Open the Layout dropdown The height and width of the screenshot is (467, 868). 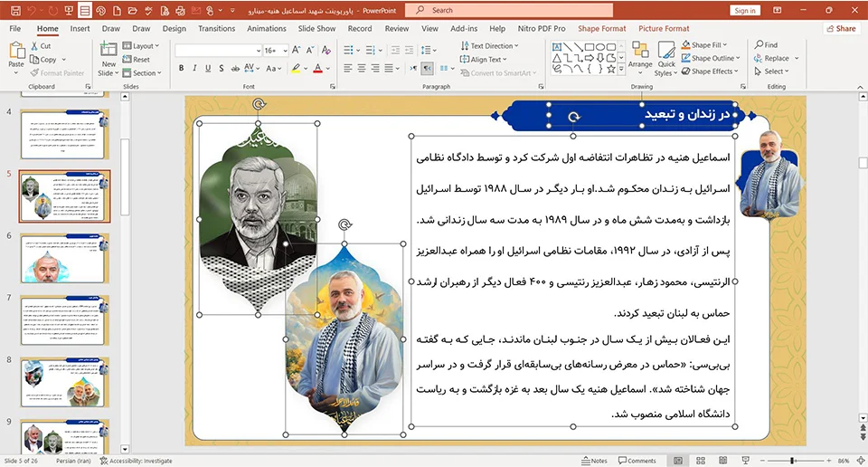click(x=141, y=46)
